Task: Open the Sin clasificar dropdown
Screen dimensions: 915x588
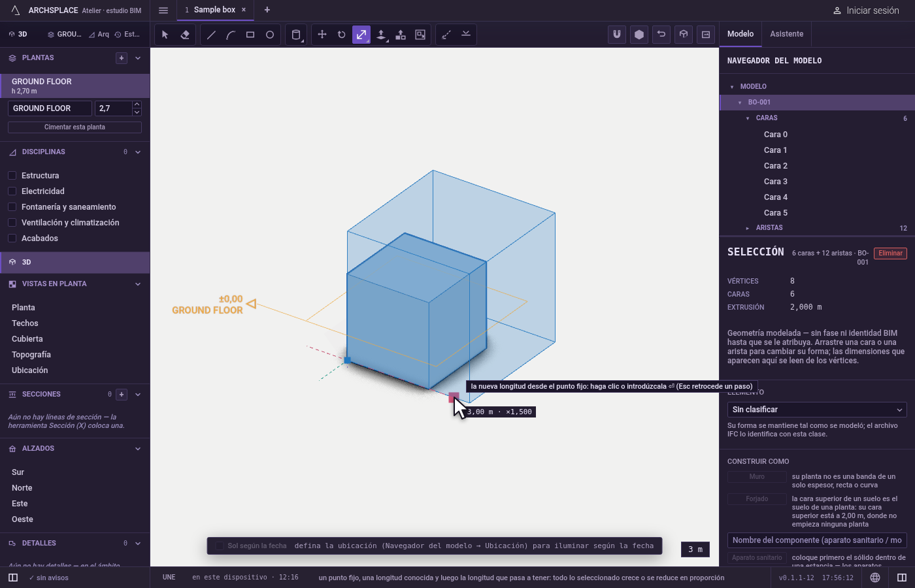Action: coord(817,410)
